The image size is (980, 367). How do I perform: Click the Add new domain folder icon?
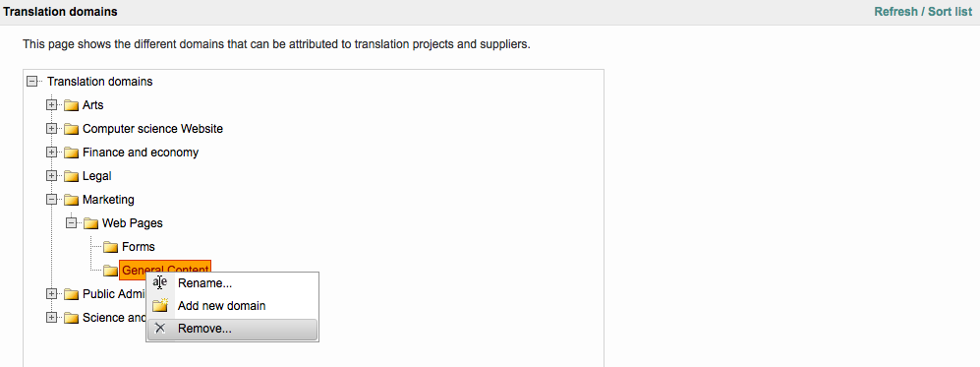click(x=160, y=306)
